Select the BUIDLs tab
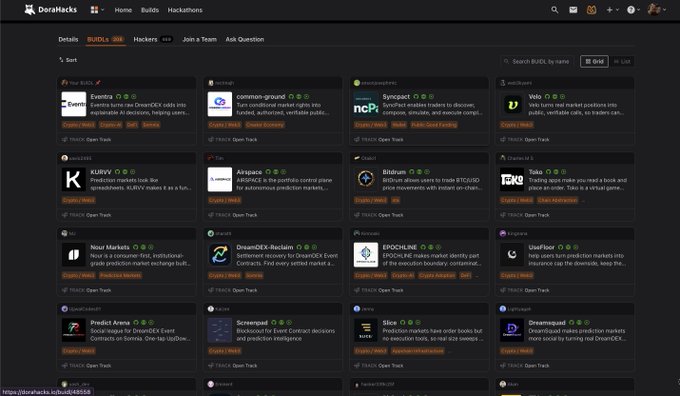The height and width of the screenshot is (396, 680). click(105, 39)
